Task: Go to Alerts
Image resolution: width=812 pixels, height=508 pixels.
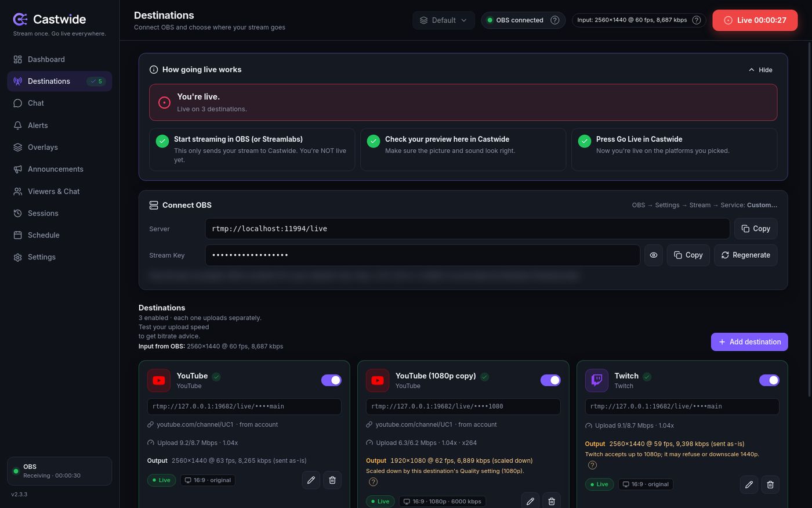Action: (x=59, y=125)
